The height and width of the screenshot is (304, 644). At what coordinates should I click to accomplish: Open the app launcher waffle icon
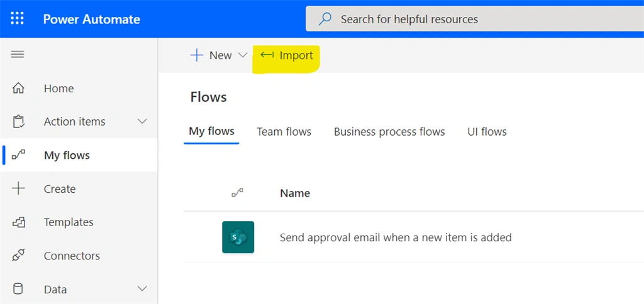(x=17, y=19)
